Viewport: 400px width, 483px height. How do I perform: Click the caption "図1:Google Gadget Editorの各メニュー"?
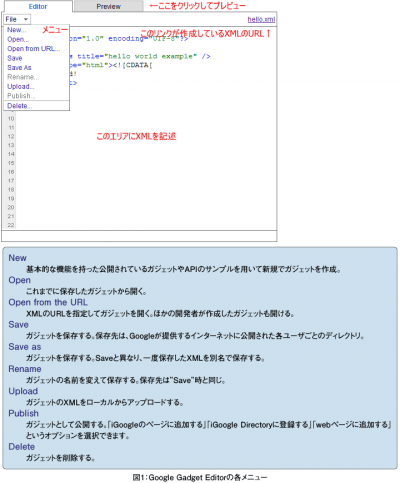(x=200, y=477)
